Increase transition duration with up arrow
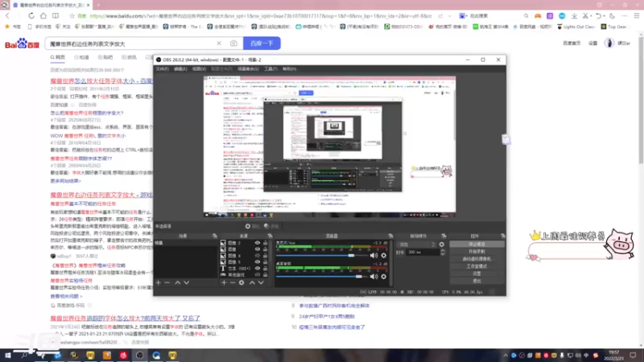Image resolution: width=644 pixels, height=362 pixels. [x=442, y=250]
